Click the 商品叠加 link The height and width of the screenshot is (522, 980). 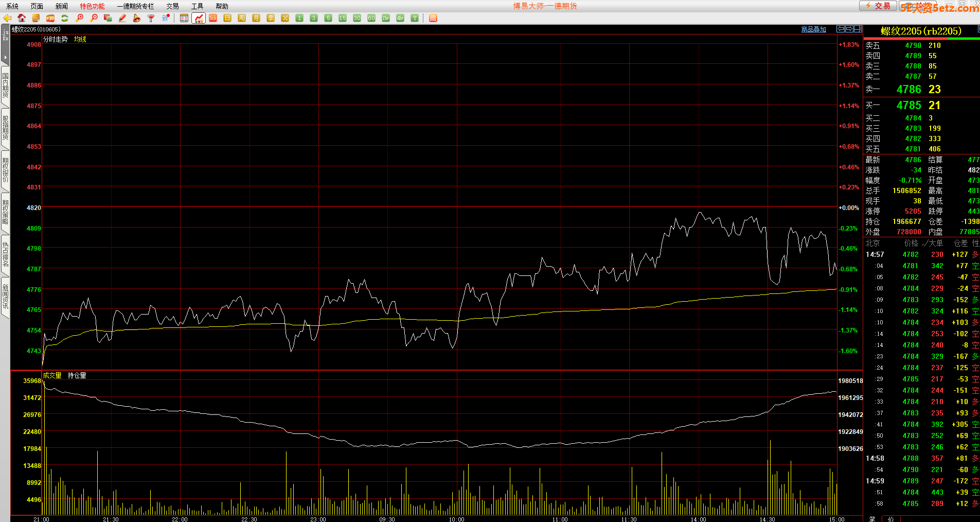point(813,29)
